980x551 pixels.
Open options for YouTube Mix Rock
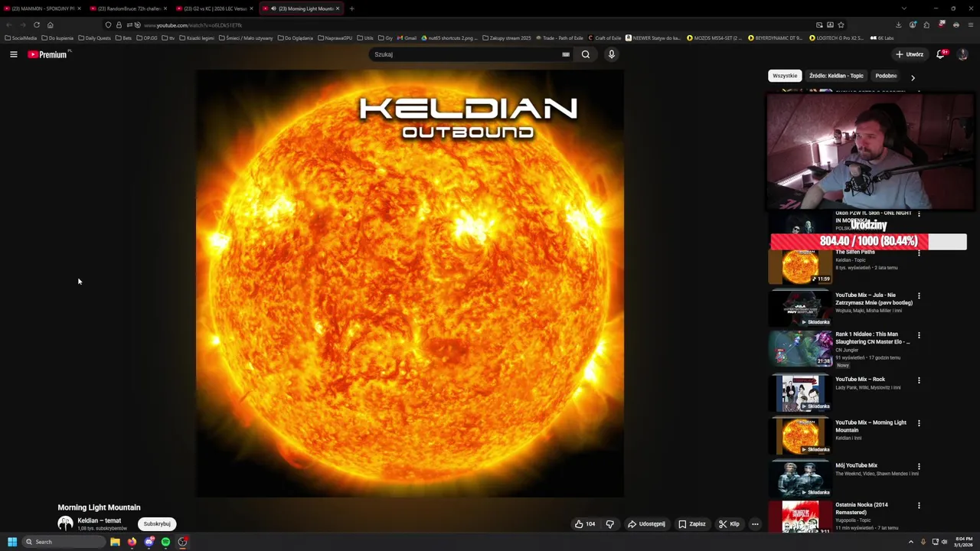pos(919,380)
